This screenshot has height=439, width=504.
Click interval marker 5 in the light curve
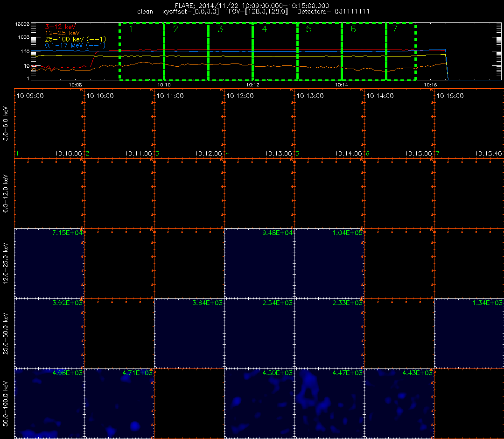(x=308, y=29)
